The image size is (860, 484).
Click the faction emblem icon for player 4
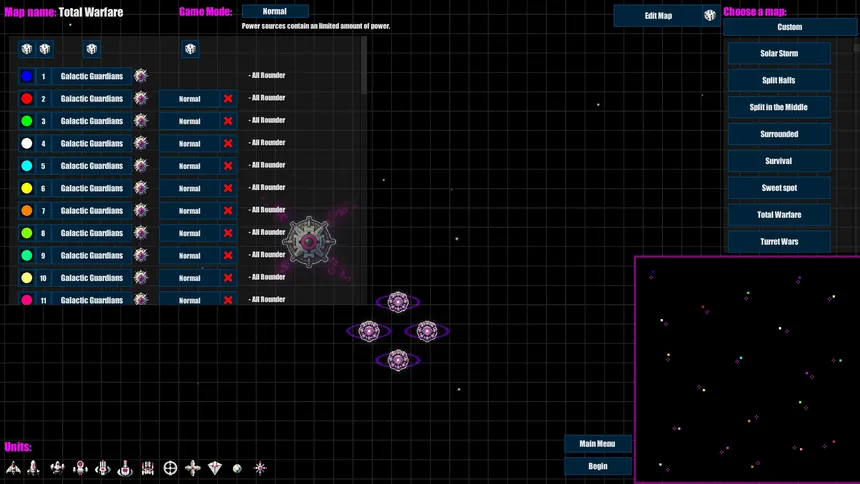[x=141, y=143]
